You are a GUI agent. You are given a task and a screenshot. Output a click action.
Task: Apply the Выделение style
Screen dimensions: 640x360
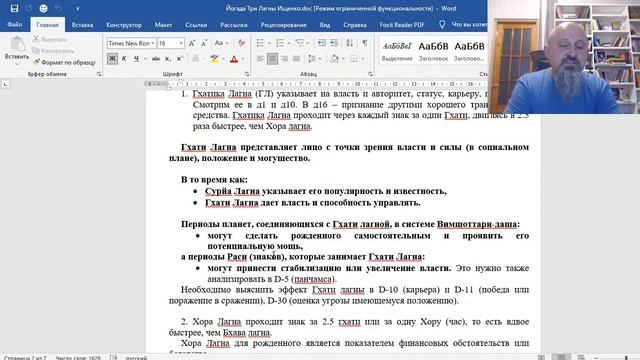[397, 51]
